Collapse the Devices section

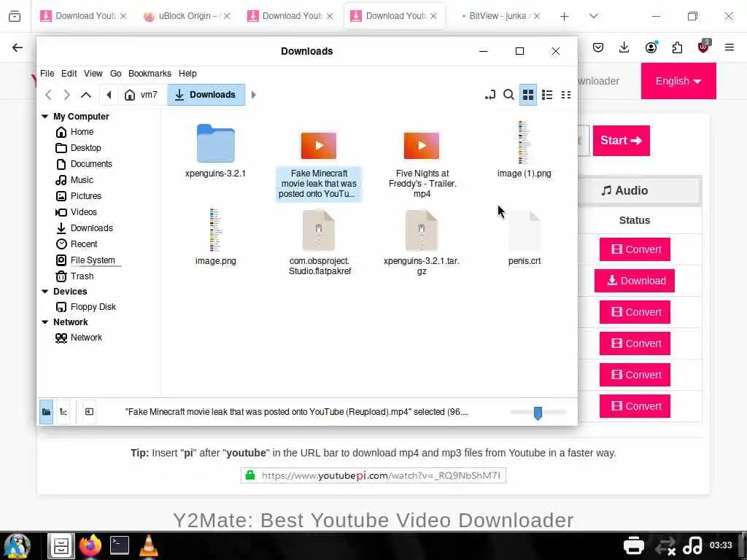click(44, 291)
